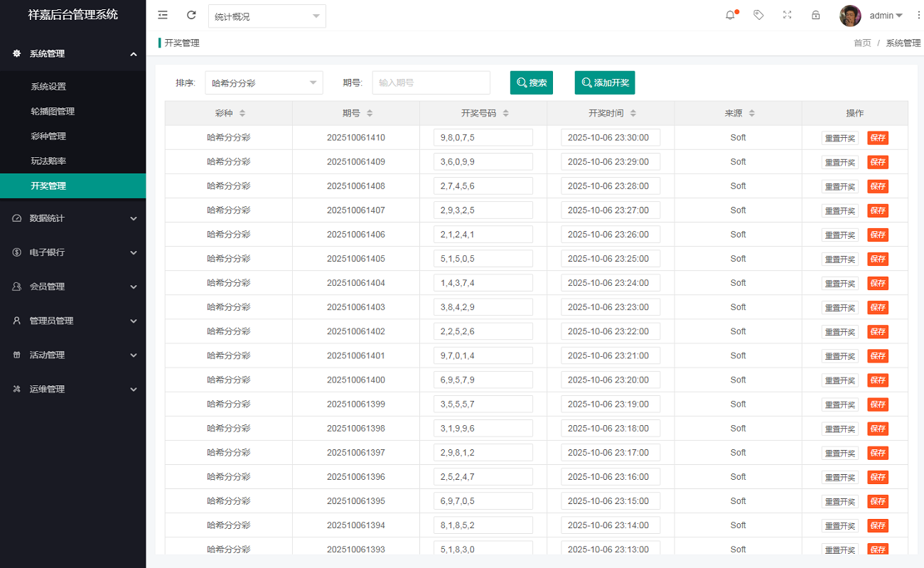Select 彩种管理 sidebar item
924x568 pixels.
(48, 136)
